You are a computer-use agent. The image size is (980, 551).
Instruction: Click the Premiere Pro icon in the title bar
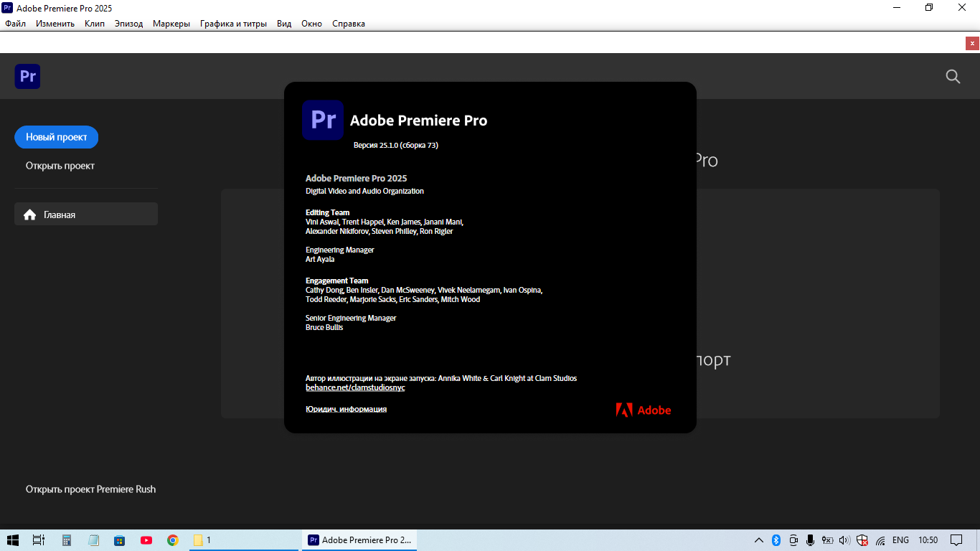(x=8, y=8)
